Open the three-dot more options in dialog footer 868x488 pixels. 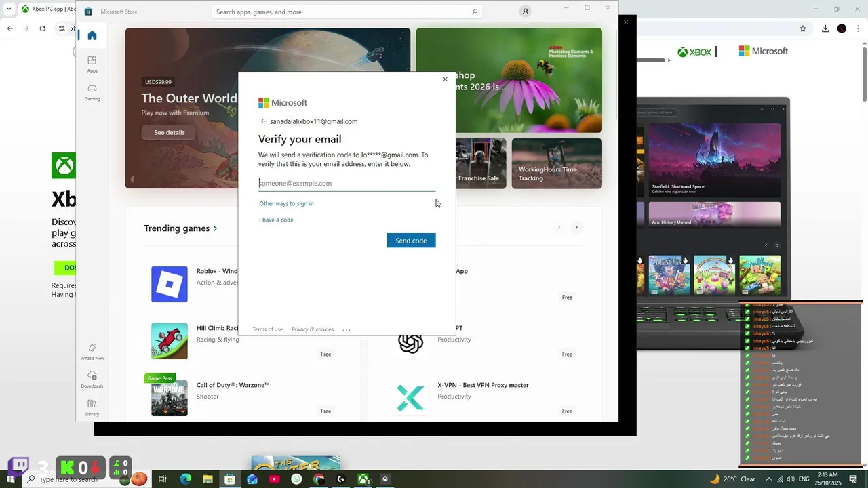[x=347, y=330]
